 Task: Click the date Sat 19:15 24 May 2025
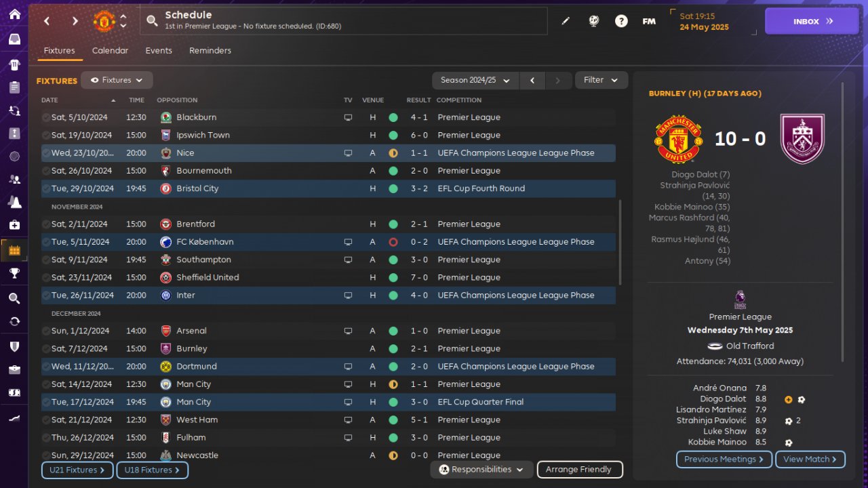pyautogui.click(x=704, y=22)
